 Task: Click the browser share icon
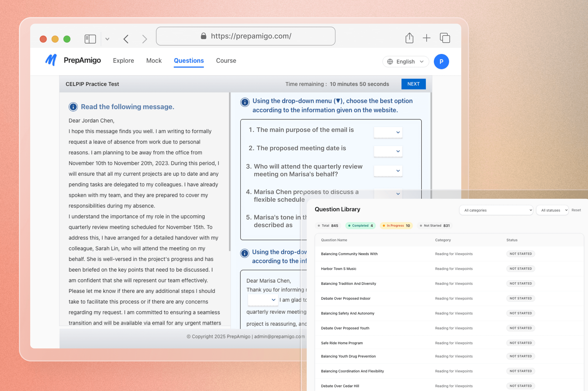tap(409, 38)
